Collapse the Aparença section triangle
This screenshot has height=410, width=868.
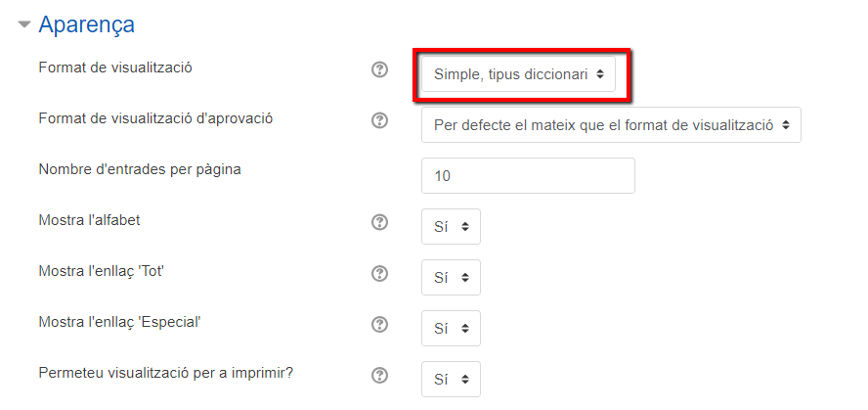[x=23, y=24]
